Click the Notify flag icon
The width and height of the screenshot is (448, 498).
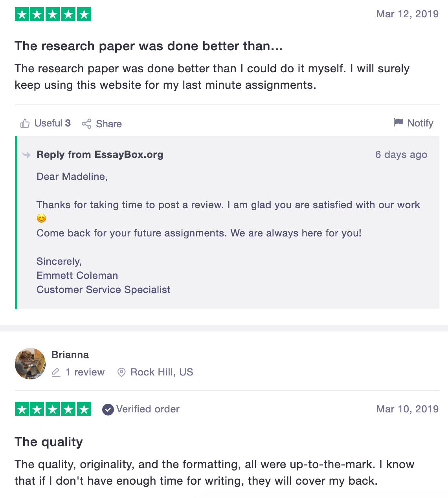click(398, 123)
